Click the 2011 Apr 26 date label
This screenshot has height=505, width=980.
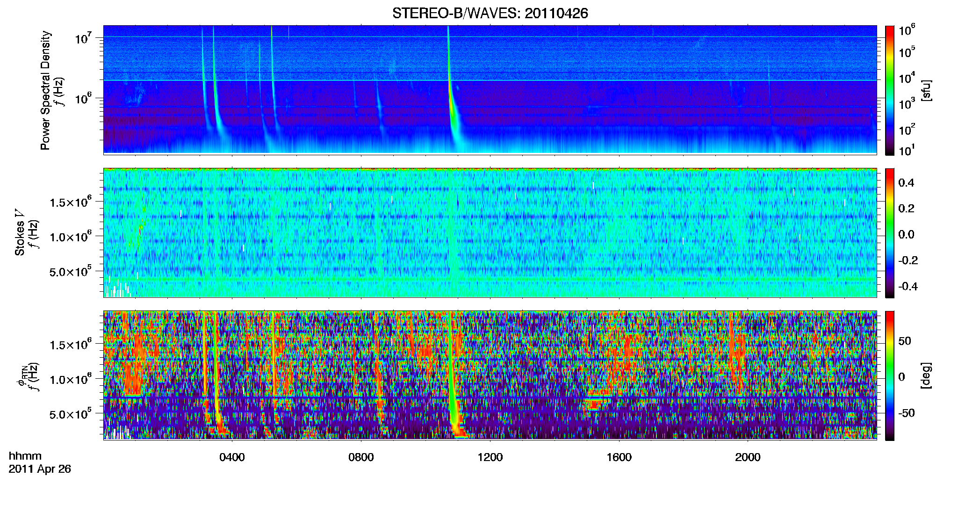tap(40, 469)
